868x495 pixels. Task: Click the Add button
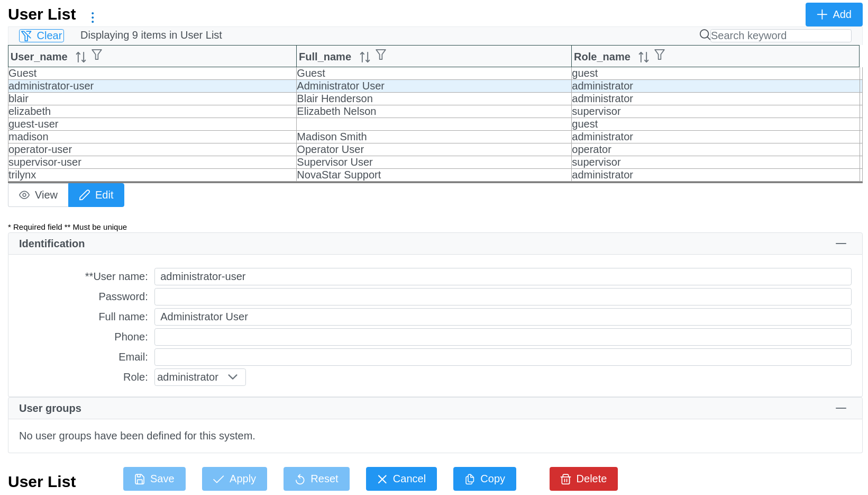(x=834, y=14)
